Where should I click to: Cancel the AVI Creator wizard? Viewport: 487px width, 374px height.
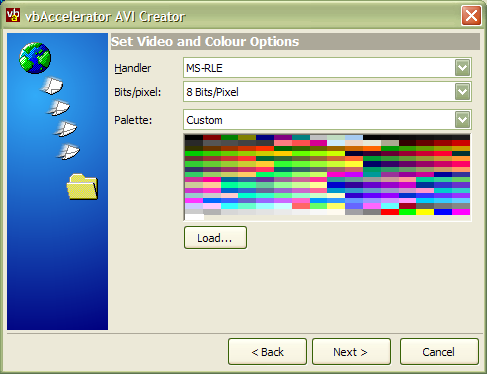click(439, 352)
